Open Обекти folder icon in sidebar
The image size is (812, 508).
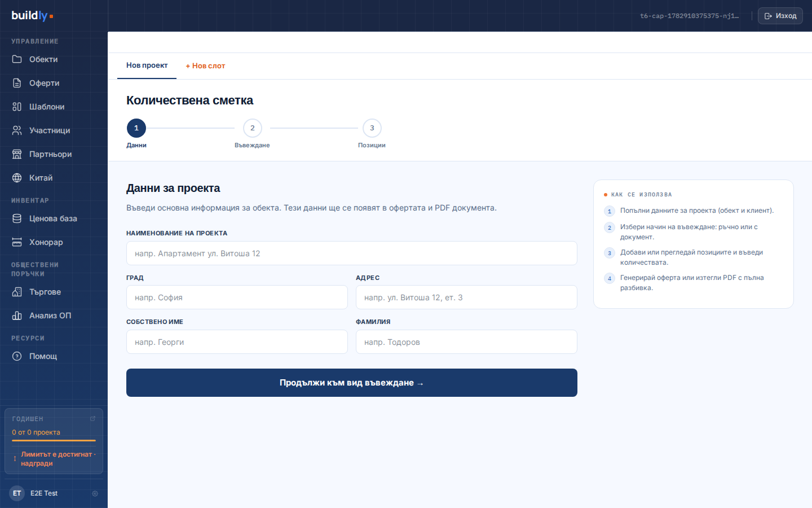tap(17, 59)
